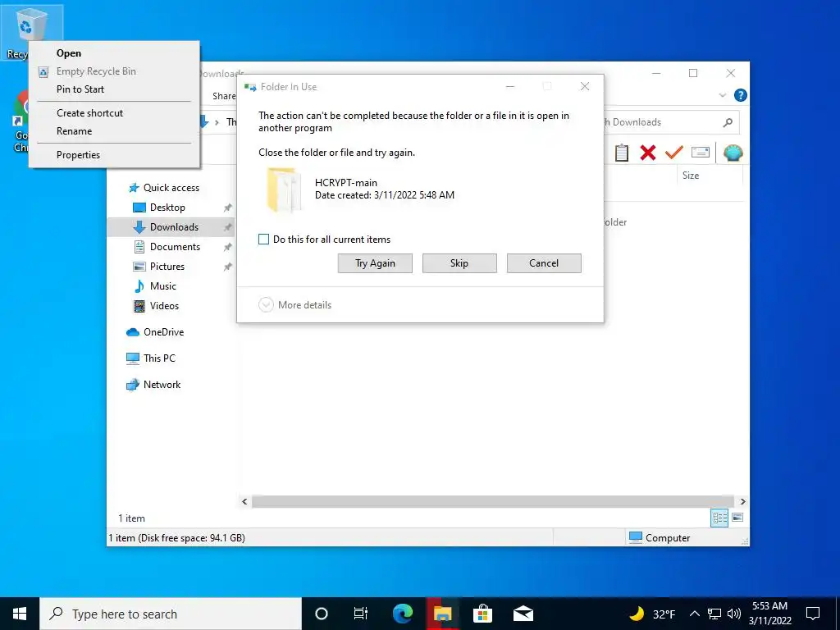Click the rename toolbar icon in Explorer
Image resolution: width=840 pixels, height=630 pixels.
(701, 153)
